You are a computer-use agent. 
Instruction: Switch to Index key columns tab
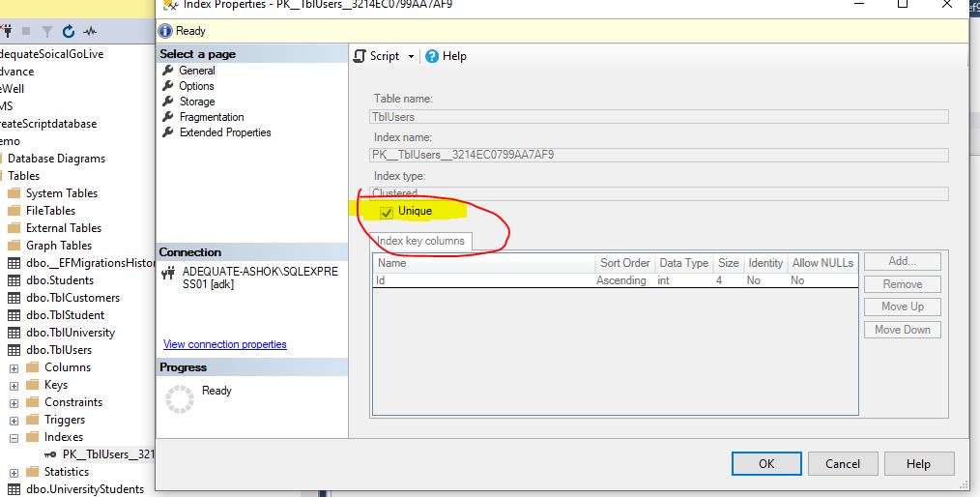[x=420, y=241]
